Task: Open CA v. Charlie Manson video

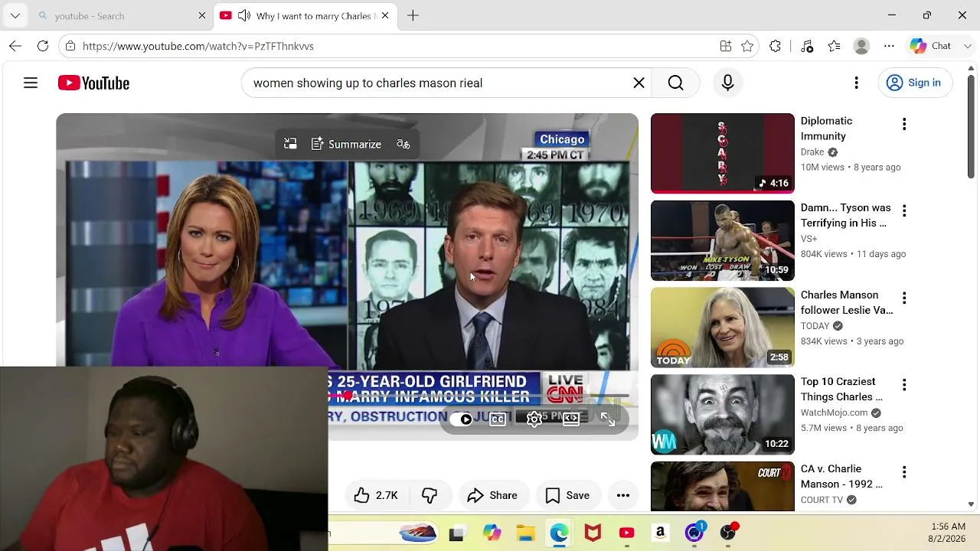Action: tap(723, 485)
